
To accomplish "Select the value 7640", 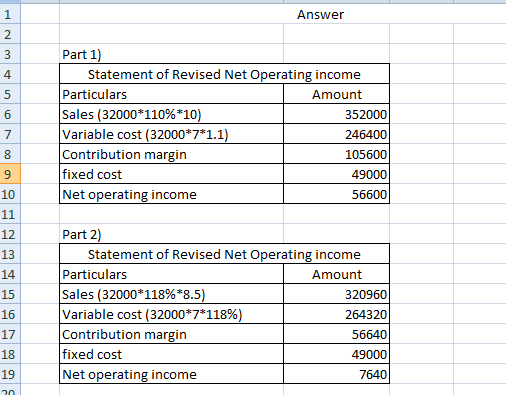I will click(x=336, y=374).
